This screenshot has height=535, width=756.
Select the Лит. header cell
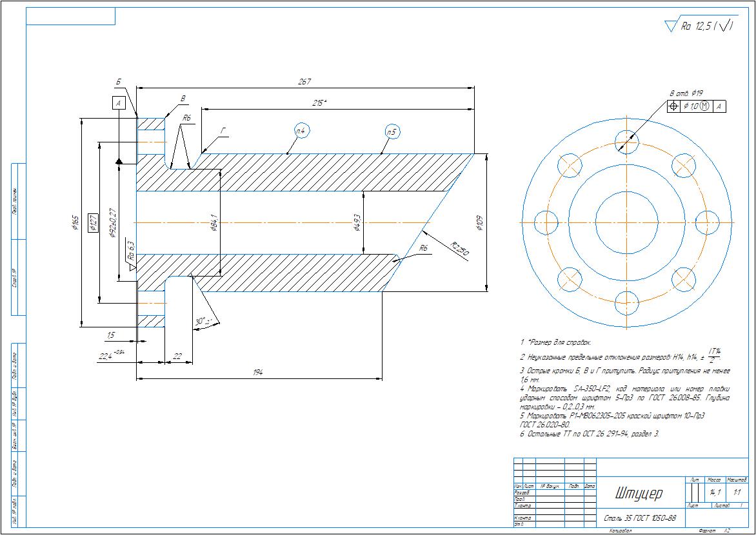click(695, 480)
